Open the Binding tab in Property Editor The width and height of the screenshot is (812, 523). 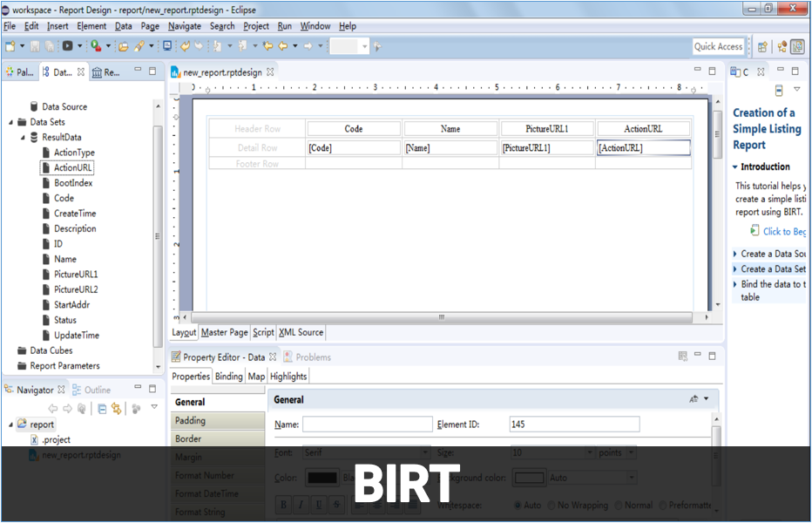pyautogui.click(x=228, y=377)
